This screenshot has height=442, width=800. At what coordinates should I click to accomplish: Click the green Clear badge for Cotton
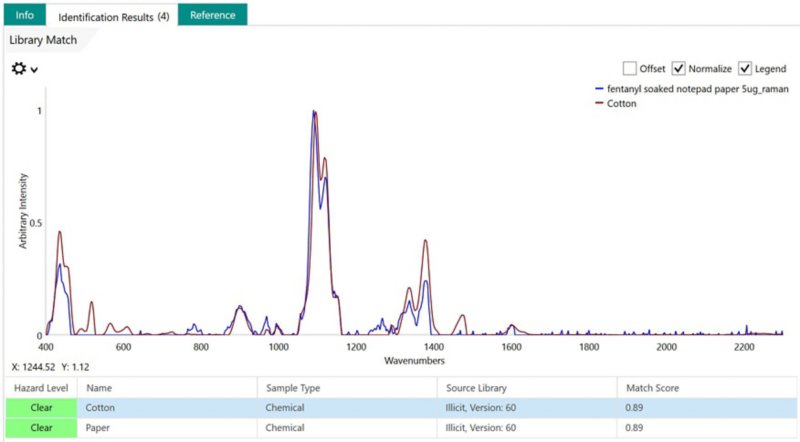(x=41, y=408)
